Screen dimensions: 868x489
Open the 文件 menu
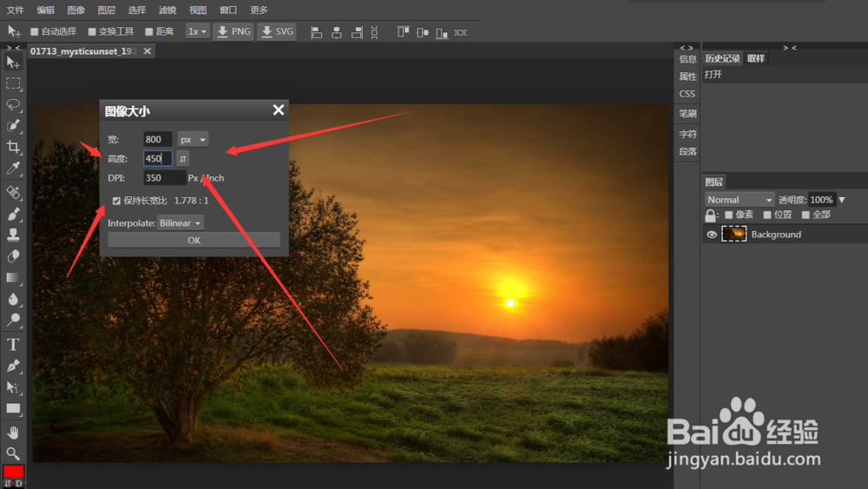point(15,10)
